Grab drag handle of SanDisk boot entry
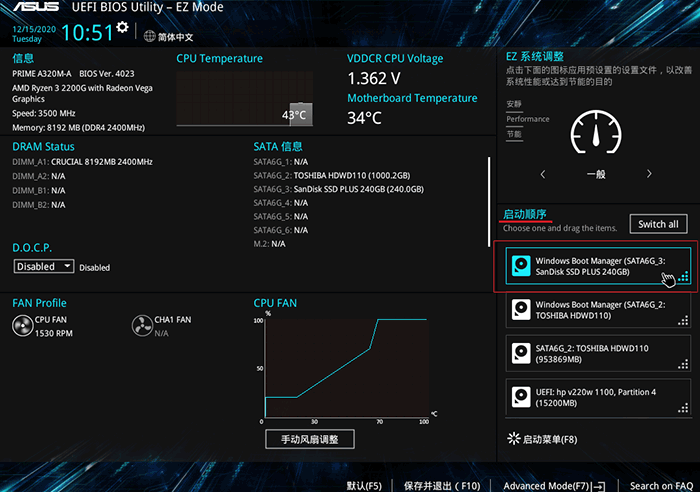Screen dimensions: 700x492 click(x=683, y=277)
